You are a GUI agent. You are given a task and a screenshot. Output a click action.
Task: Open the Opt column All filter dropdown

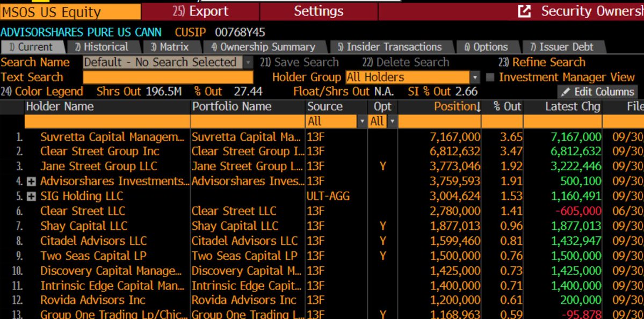(392, 121)
